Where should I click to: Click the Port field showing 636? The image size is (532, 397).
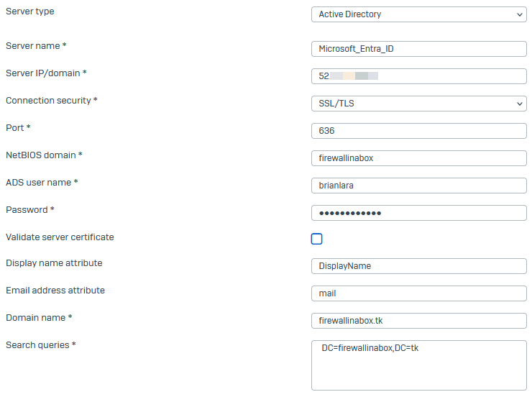pos(418,131)
